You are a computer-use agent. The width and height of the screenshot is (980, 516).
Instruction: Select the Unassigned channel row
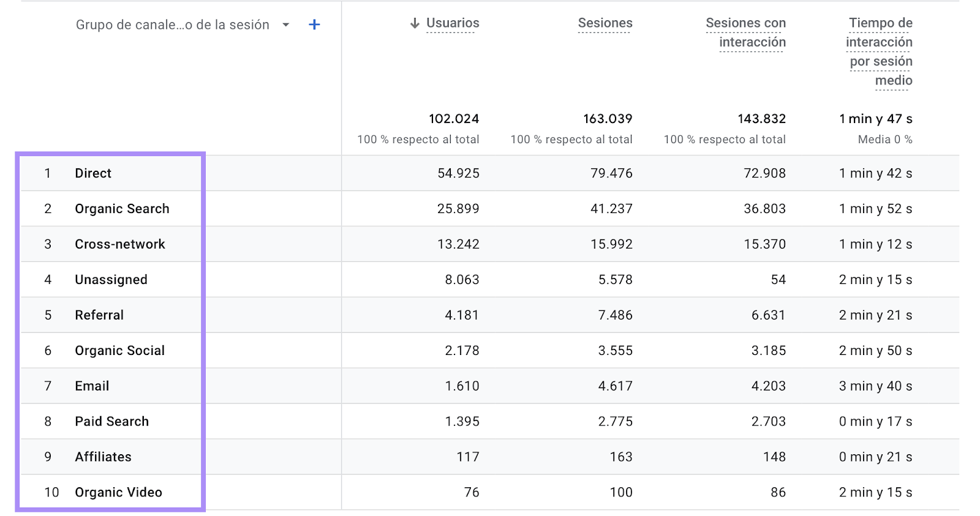coord(111,279)
